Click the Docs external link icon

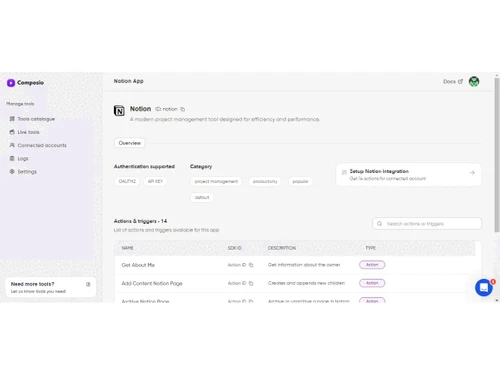tap(460, 81)
